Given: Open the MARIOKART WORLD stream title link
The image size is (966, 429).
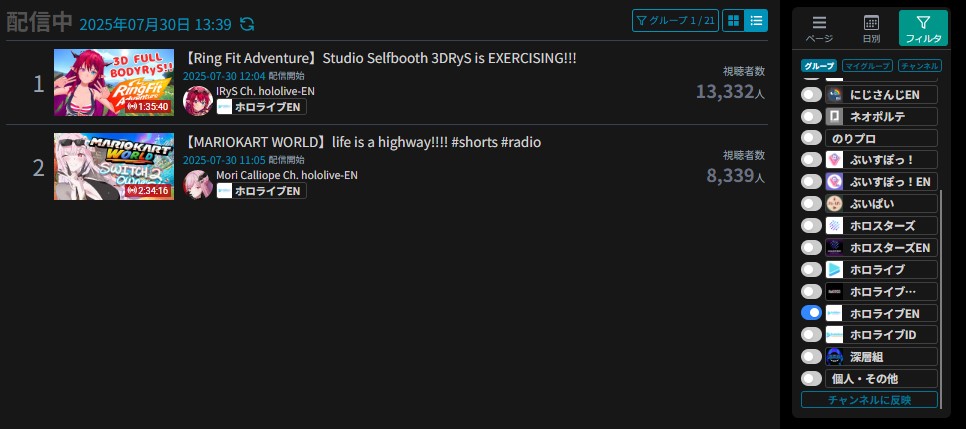Looking at the screenshot, I should click(x=363, y=142).
